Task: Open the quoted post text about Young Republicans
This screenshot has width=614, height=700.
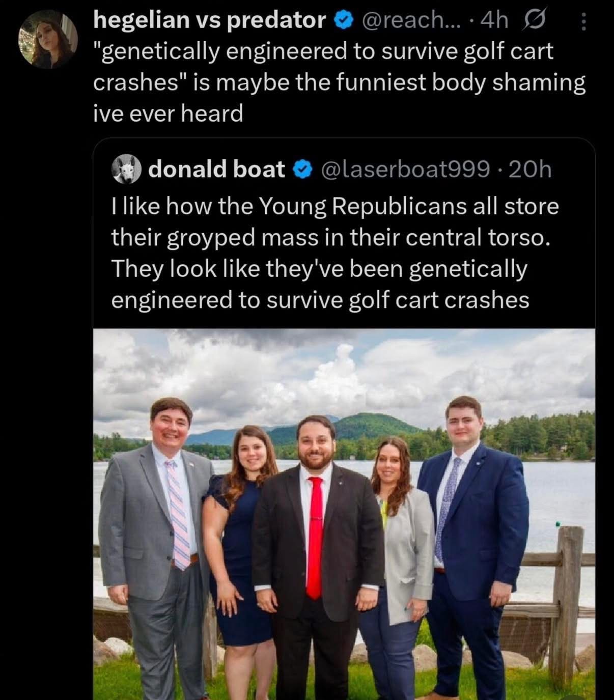Action: (334, 253)
